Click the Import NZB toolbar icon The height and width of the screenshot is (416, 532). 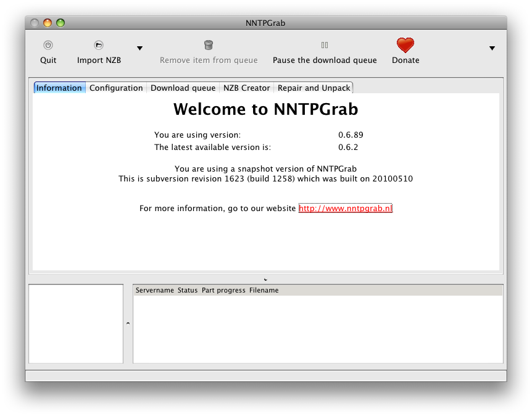[99, 45]
